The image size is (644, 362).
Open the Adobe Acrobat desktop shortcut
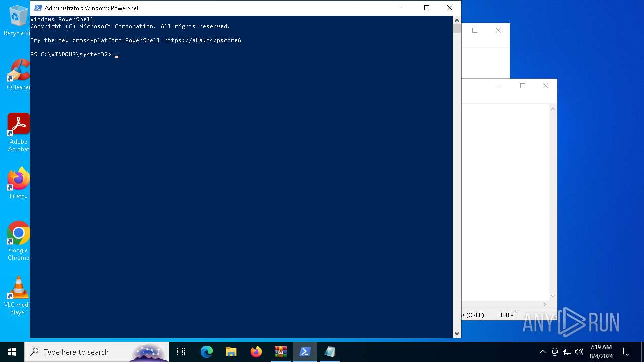[18, 133]
